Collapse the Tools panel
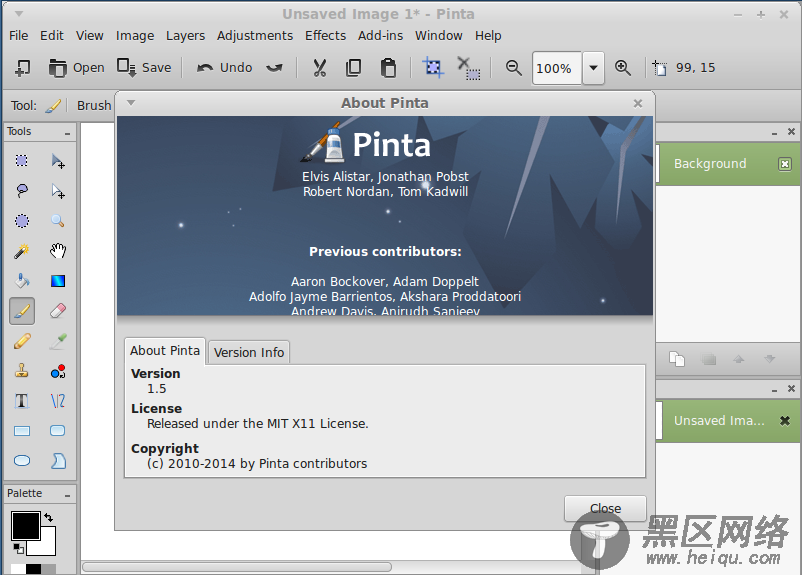 coord(67,133)
